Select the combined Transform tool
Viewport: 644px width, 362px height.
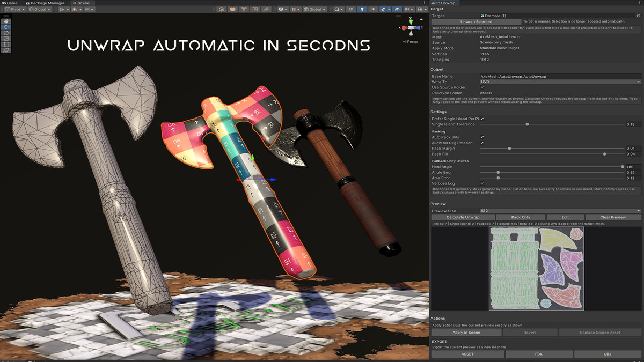[6, 49]
